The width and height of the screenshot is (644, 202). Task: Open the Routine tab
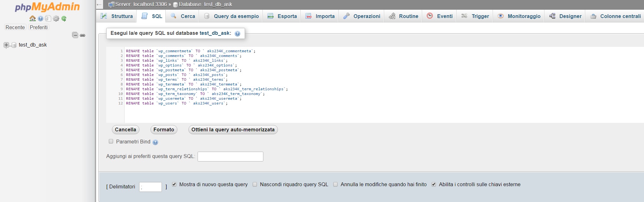404,16
